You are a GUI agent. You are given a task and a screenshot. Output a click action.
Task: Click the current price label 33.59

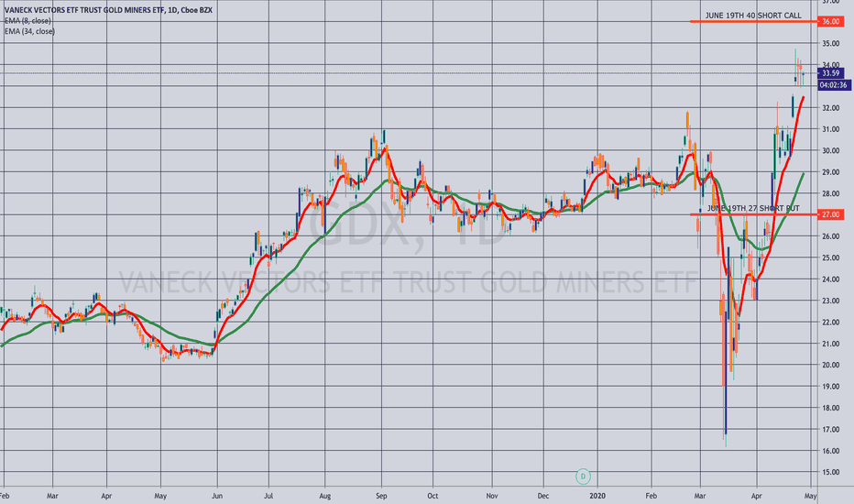(831, 73)
